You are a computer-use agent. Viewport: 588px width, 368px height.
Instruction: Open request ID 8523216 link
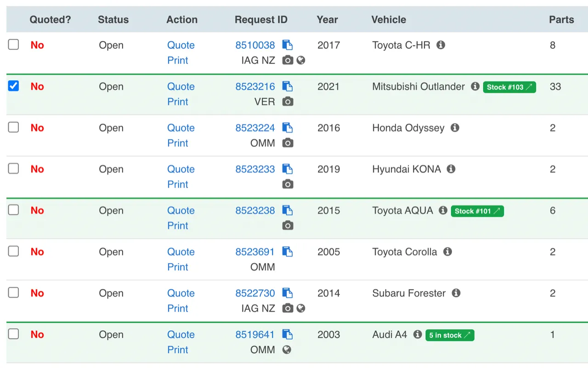[255, 86]
